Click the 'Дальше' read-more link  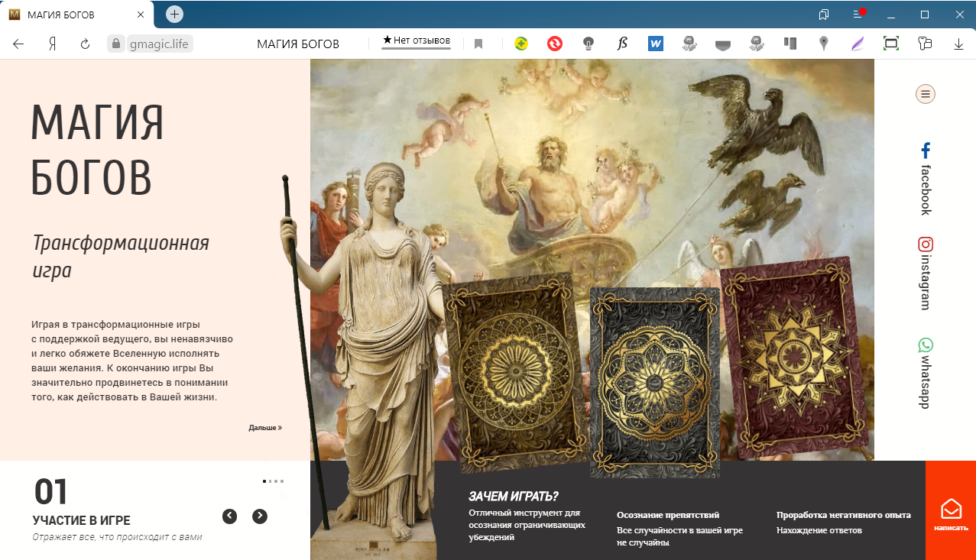[265, 428]
